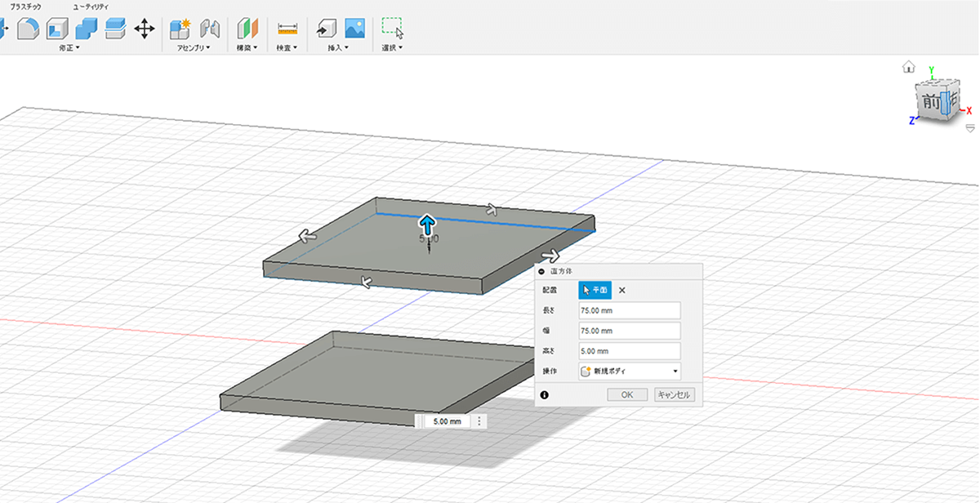This screenshot has width=980, height=503.
Task: Click the キャンセル (Cancel) button
Action: click(675, 395)
